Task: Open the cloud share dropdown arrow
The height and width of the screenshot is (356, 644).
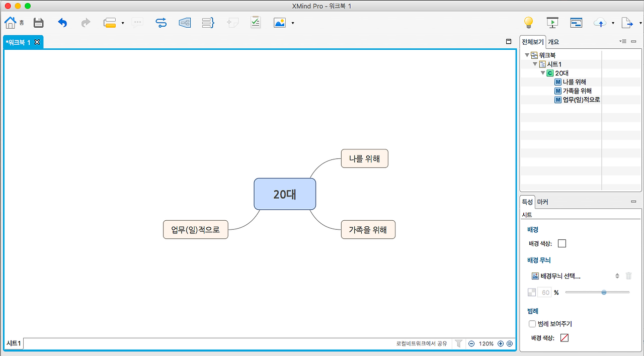Action: click(613, 23)
